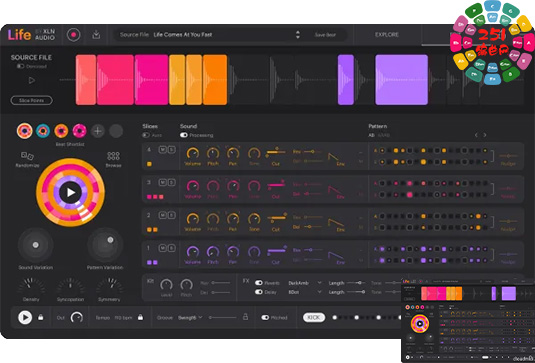Click the record button in the header
Viewport: 535px width, 363px height.
pos(73,34)
